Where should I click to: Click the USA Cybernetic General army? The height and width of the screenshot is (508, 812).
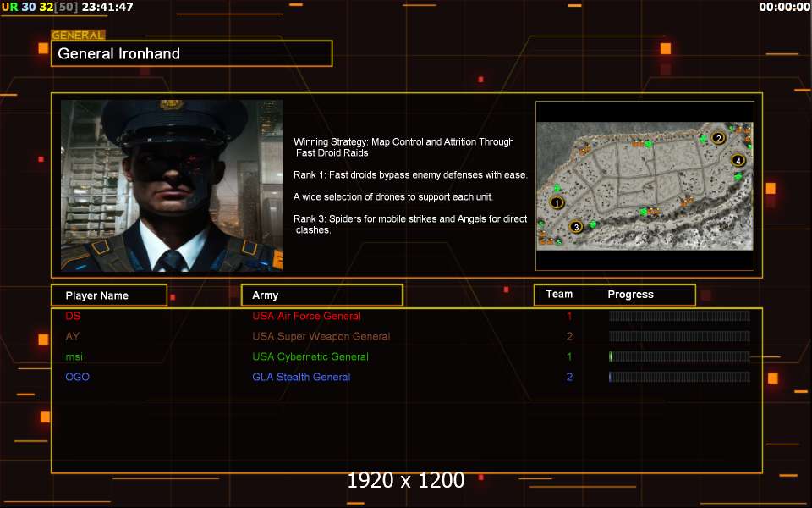point(310,356)
